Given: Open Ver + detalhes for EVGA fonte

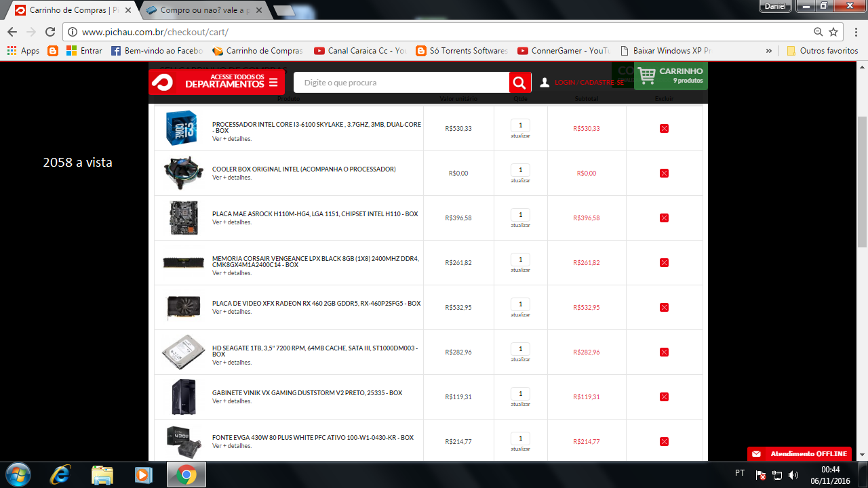Looking at the screenshot, I should point(232,445).
